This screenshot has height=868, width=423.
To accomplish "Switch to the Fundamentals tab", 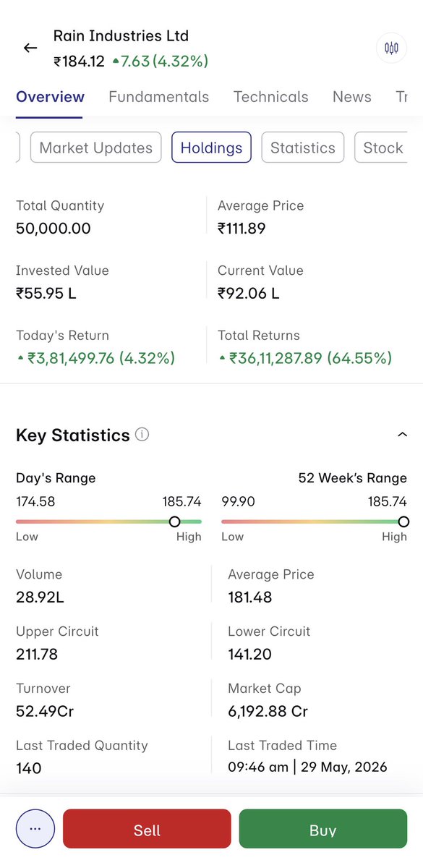I will 159,97.
